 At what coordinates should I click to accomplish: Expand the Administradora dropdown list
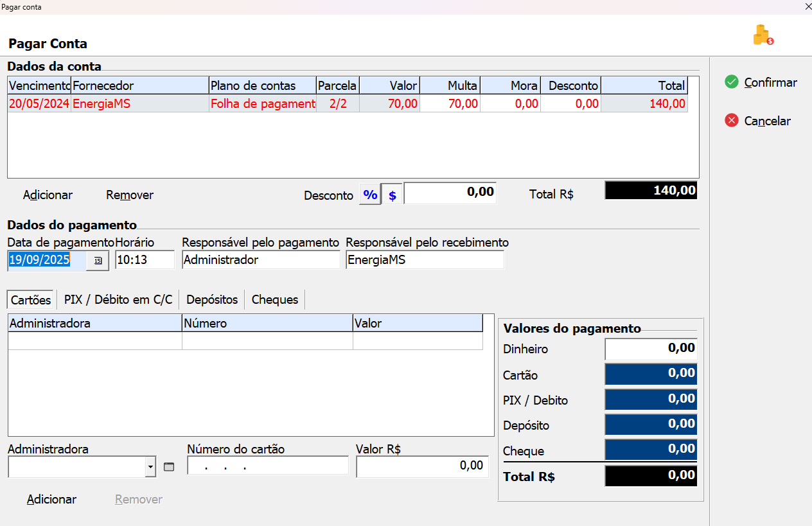150,467
